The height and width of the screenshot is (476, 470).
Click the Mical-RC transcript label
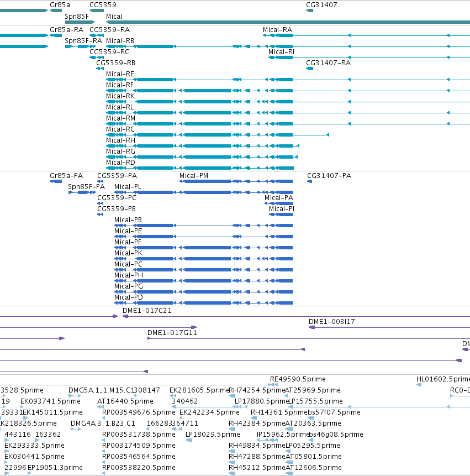coord(120,129)
